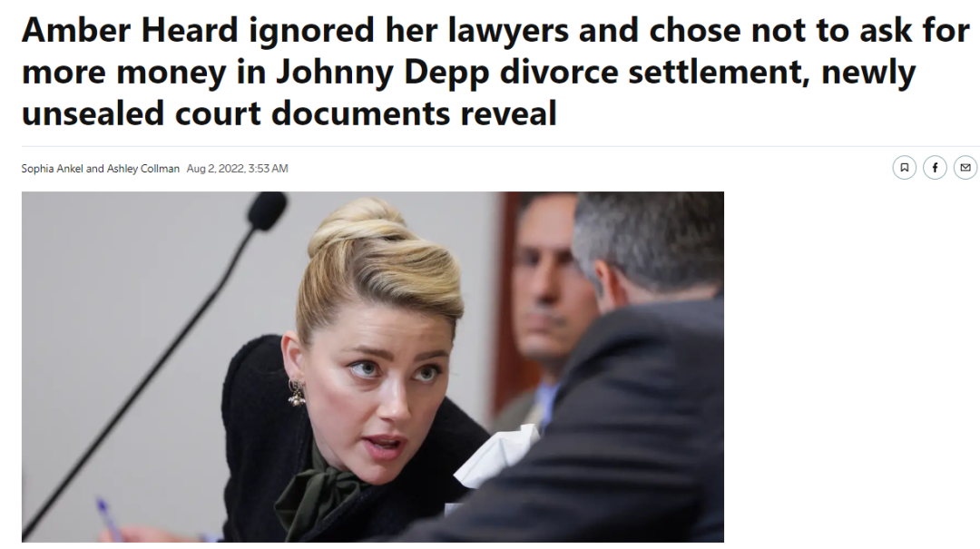Screen dimensions: 980x549
Task: Share the article using the email envelope icon
Action: tap(965, 168)
